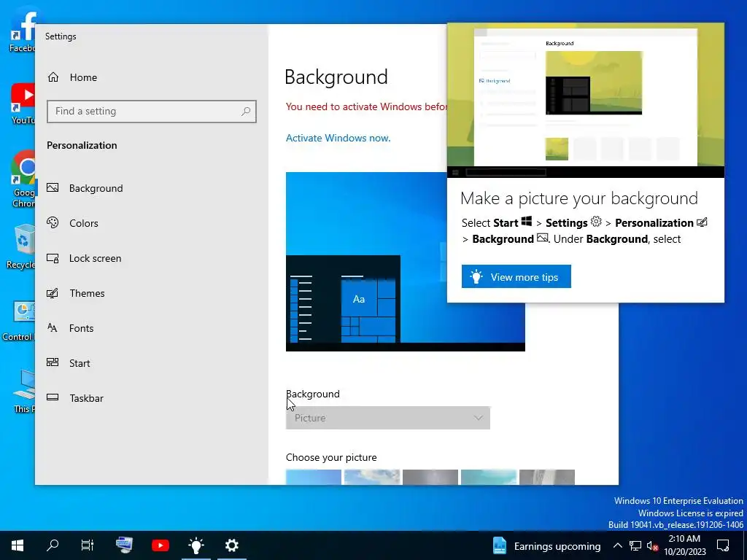Screen dimensions: 747x560
Task: Select the Google Chrome desktop shortcut
Action: pos(23,179)
